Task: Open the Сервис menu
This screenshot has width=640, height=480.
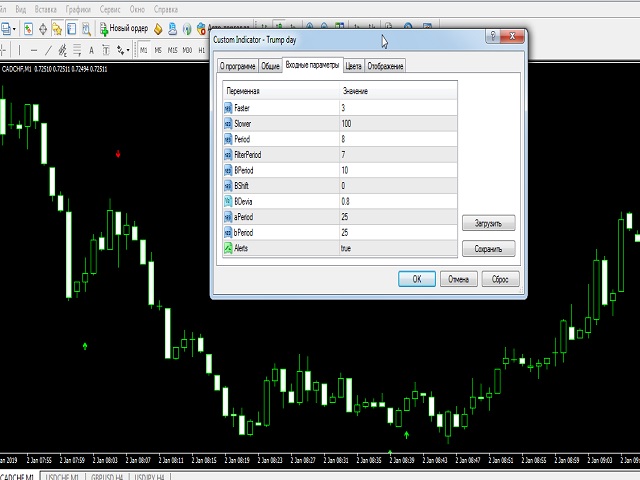Action: (110, 9)
